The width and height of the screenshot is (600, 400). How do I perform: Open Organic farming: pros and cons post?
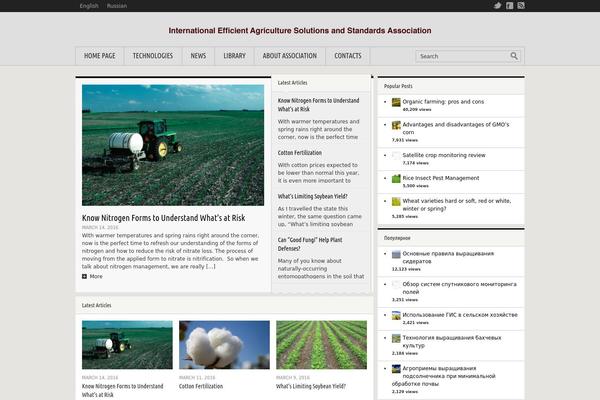pyautogui.click(x=443, y=102)
